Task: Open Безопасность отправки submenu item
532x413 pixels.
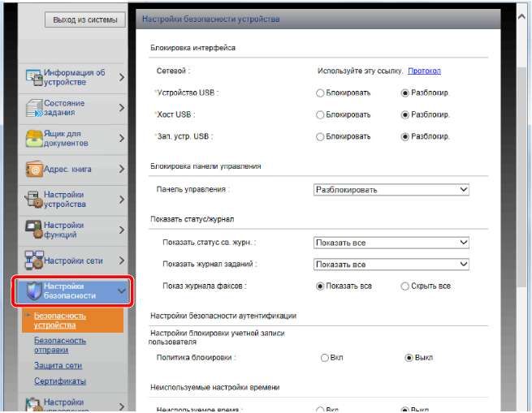Action: 61,346
